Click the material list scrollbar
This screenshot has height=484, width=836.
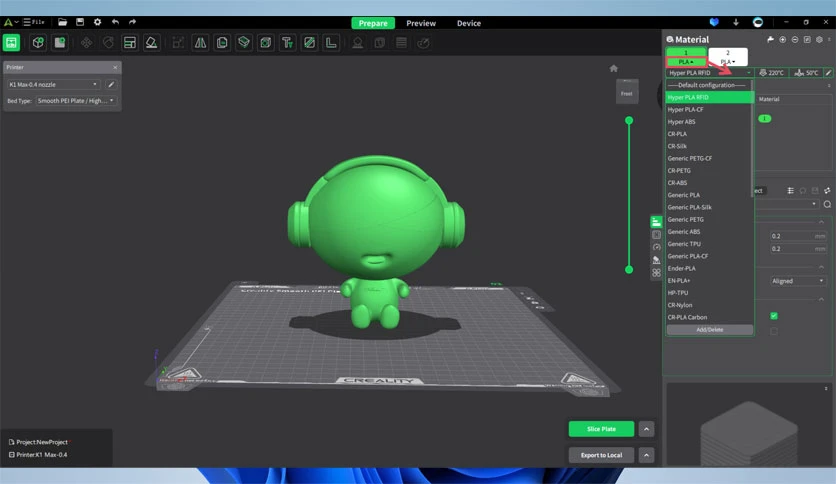point(753,139)
